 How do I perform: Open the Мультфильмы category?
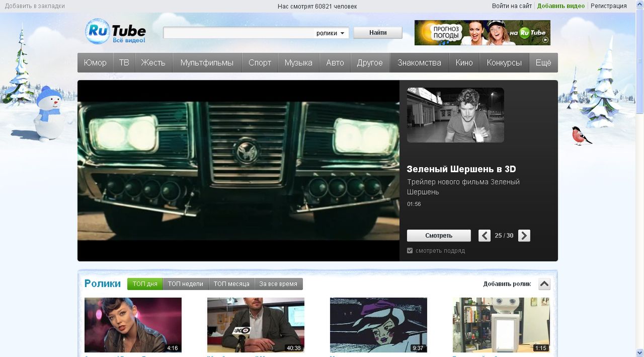tap(207, 63)
